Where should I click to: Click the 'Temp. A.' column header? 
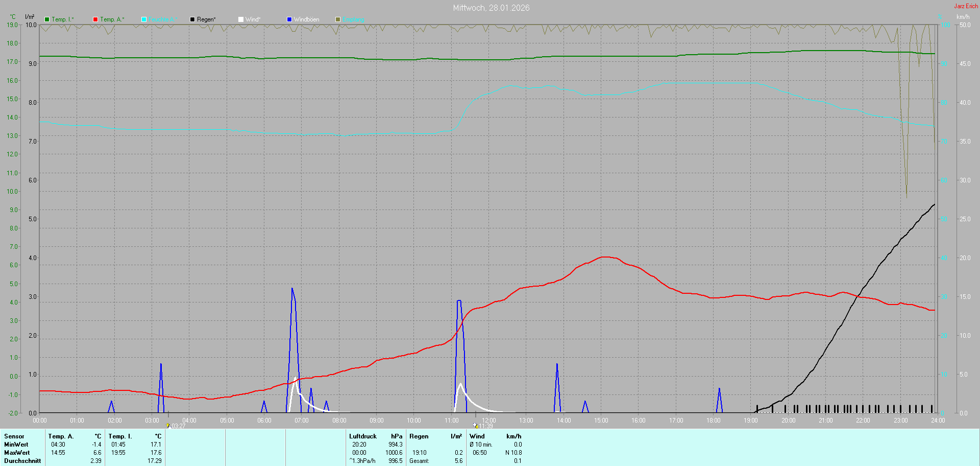61,436
